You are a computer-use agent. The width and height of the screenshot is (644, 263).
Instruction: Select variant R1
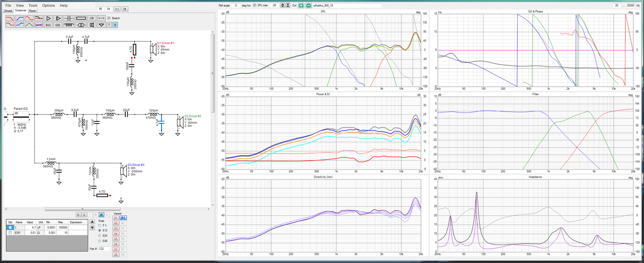(x=123, y=218)
